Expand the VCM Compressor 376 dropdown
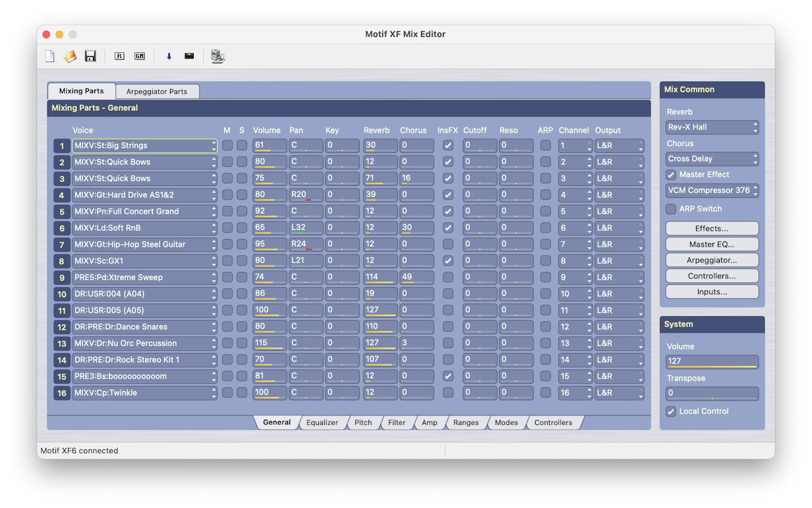Screen dimensions: 812x508 pyautogui.click(x=712, y=191)
